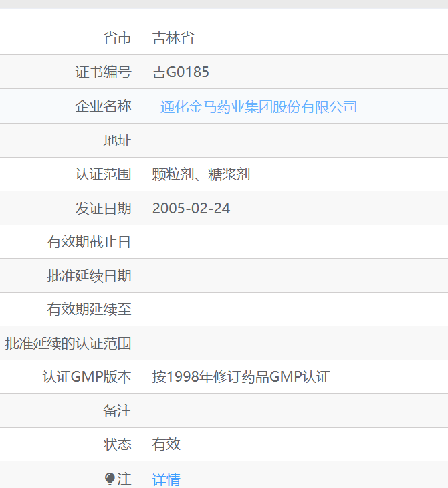Click the 有效 status value
Image resolution: width=448 pixels, height=488 pixels.
[x=166, y=445]
